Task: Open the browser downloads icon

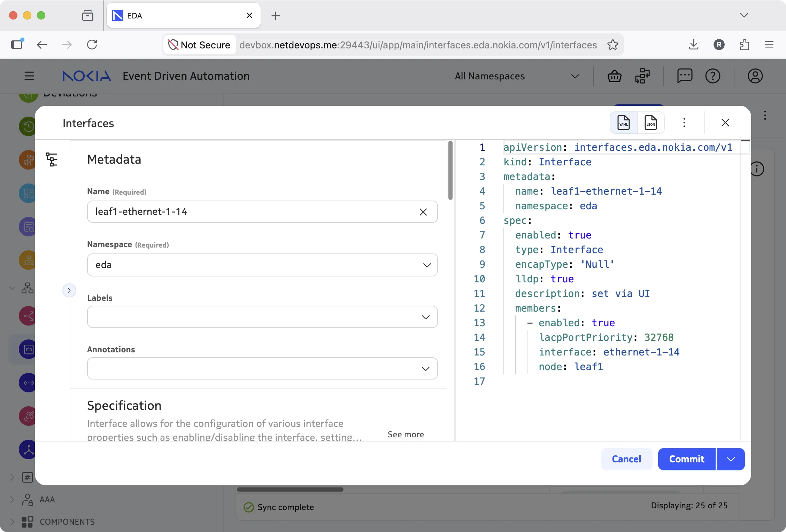Action: point(694,45)
